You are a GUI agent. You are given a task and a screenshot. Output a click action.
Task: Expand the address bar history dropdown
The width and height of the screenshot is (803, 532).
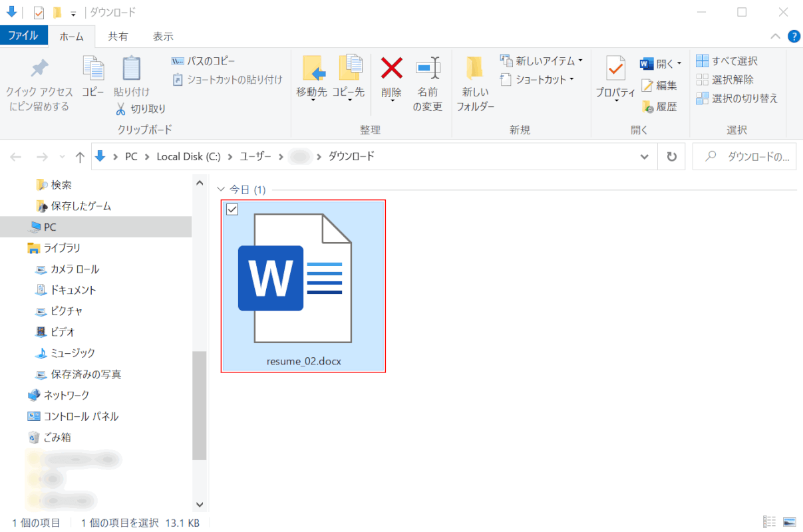[644, 157]
